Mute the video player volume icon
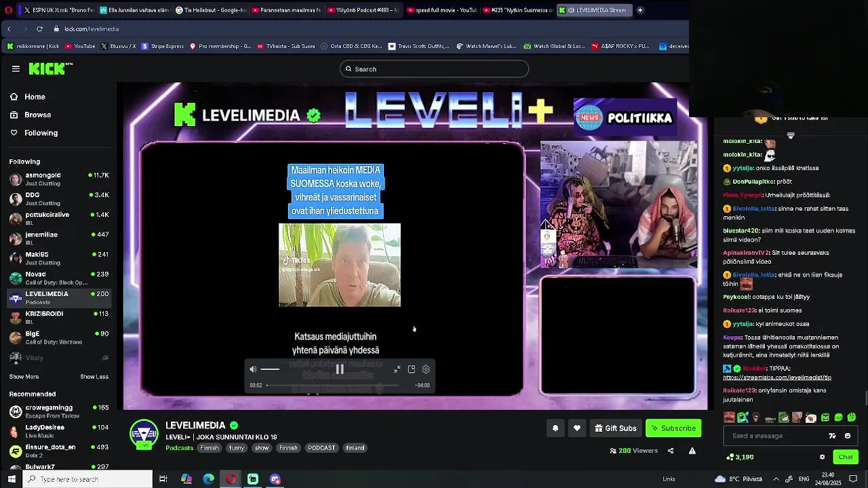The height and width of the screenshot is (488, 868). [x=253, y=369]
